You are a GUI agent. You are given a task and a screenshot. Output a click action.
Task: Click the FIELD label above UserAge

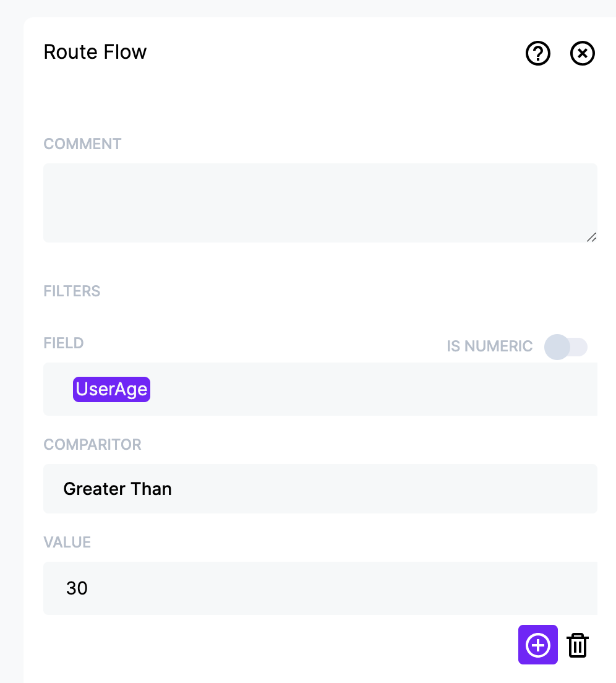tap(64, 343)
